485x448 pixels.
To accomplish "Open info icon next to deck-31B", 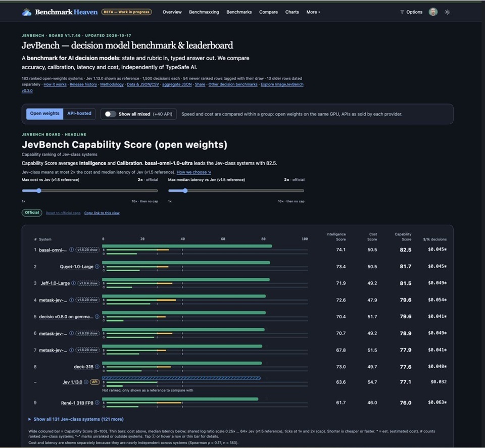I will point(97,366).
